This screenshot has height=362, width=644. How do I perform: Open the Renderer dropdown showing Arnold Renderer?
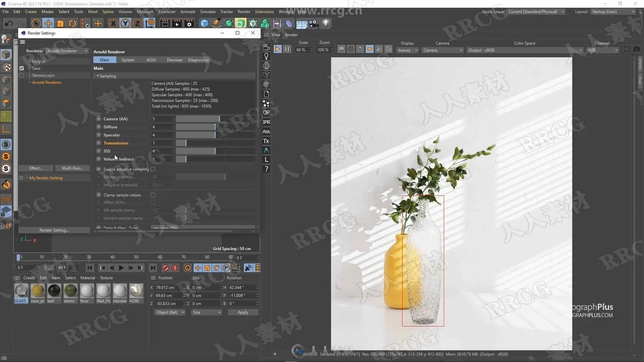(x=67, y=51)
